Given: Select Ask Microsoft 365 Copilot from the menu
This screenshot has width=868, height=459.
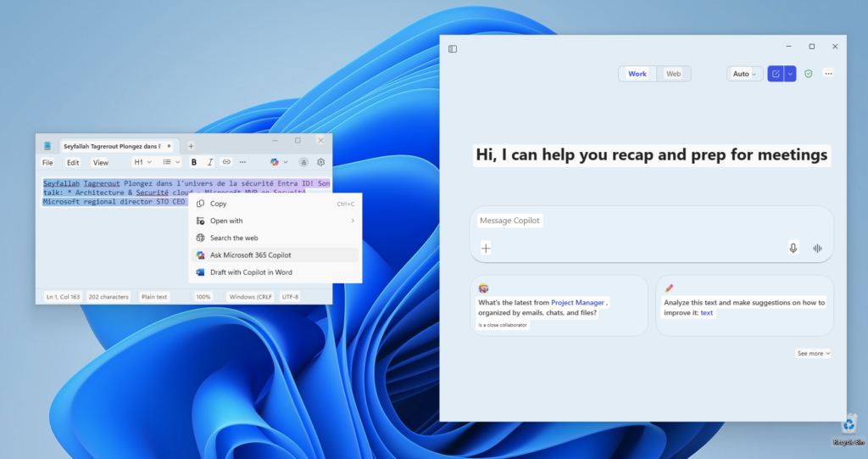Looking at the screenshot, I should click(x=250, y=255).
